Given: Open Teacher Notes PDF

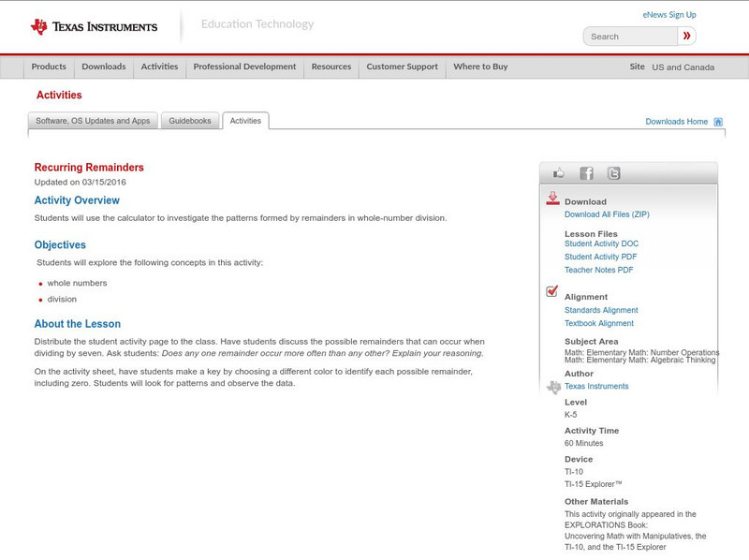Looking at the screenshot, I should click(598, 270).
